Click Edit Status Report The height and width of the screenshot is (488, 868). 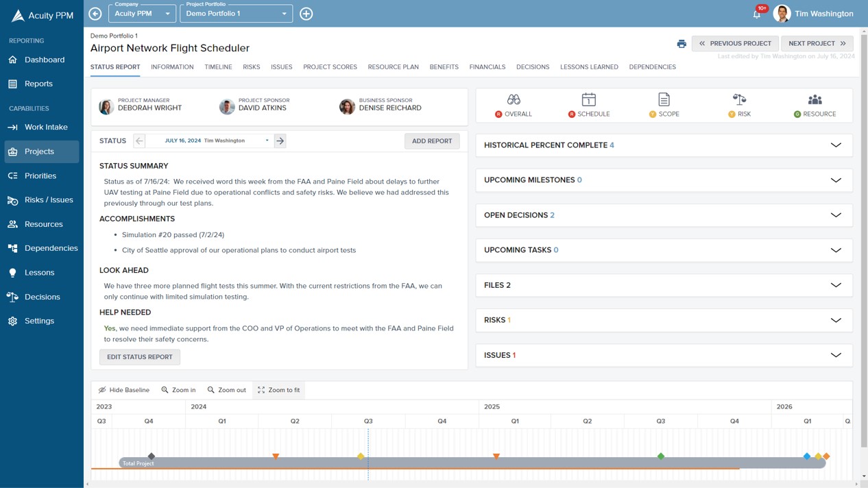click(x=140, y=357)
